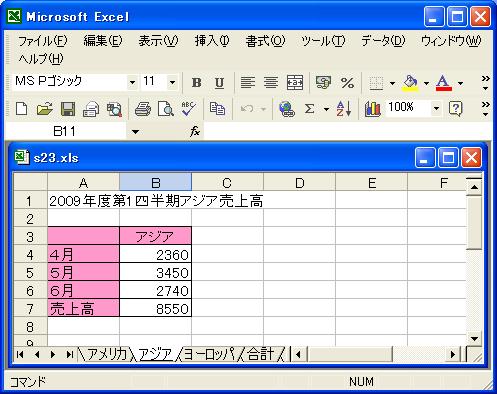Toggle center text alignment

[x=271, y=82]
